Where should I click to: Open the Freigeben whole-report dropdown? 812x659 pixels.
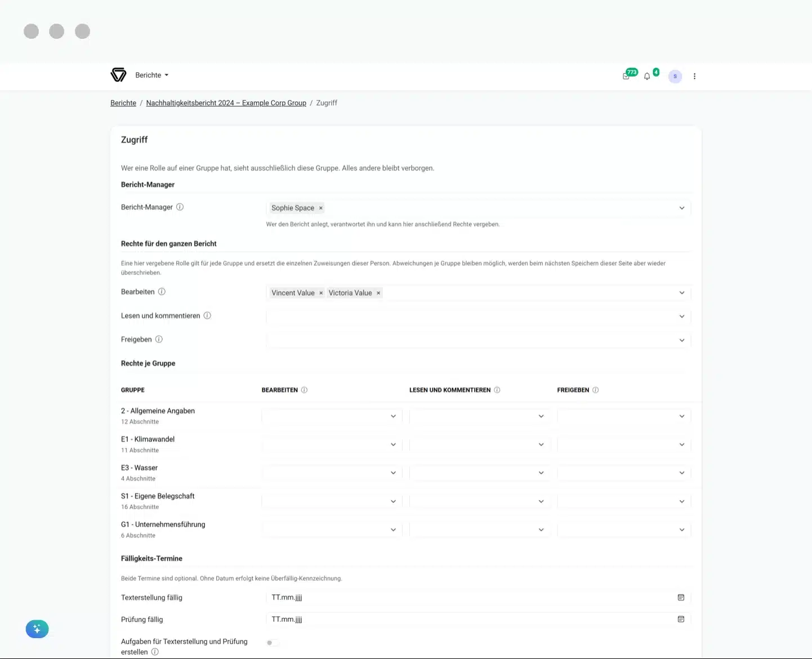pos(478,340)
